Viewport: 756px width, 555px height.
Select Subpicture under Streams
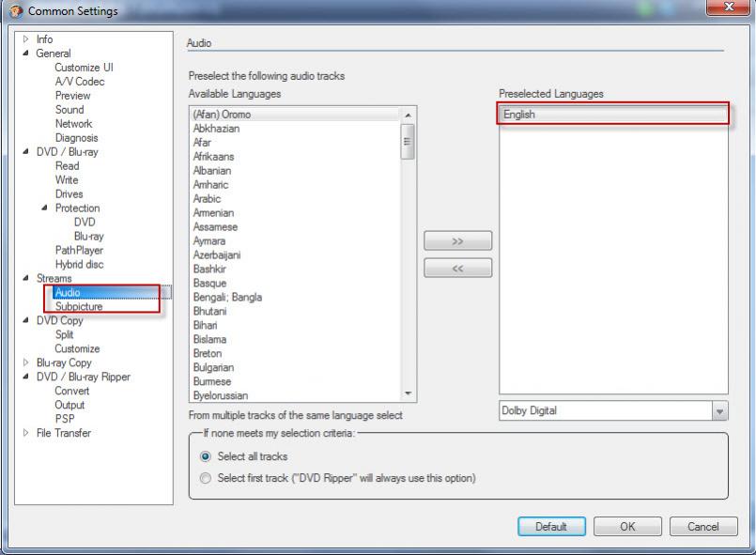[x=79, y=306]
